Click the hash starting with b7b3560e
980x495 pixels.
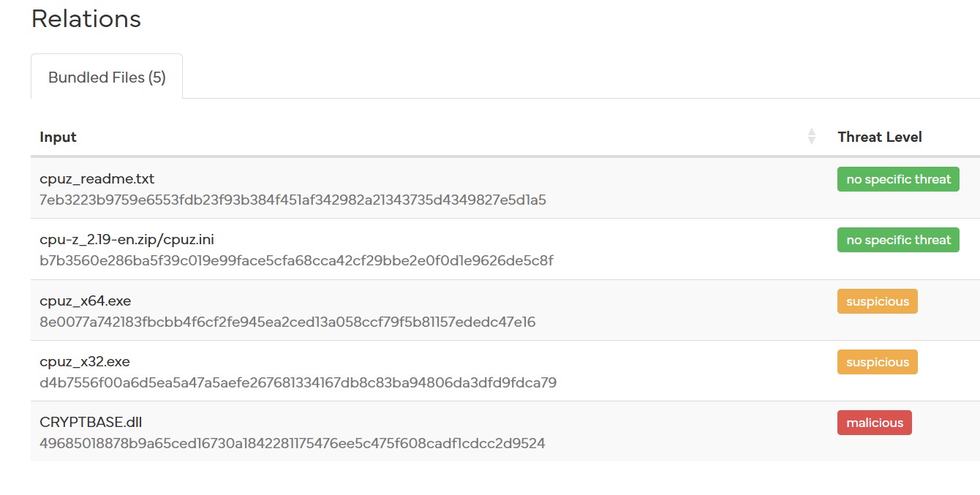[296, 260]
